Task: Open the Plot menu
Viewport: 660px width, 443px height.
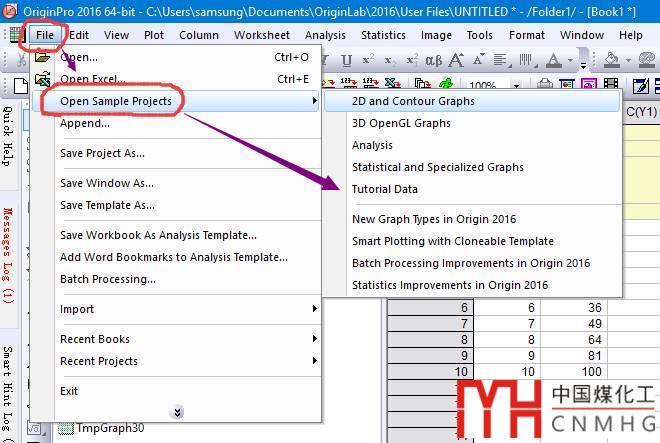Action: (154, 35)
